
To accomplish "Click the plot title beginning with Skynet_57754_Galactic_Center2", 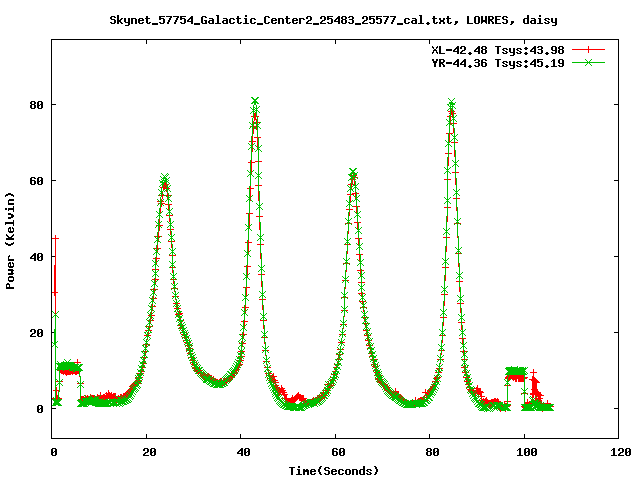I will (333, 20).
